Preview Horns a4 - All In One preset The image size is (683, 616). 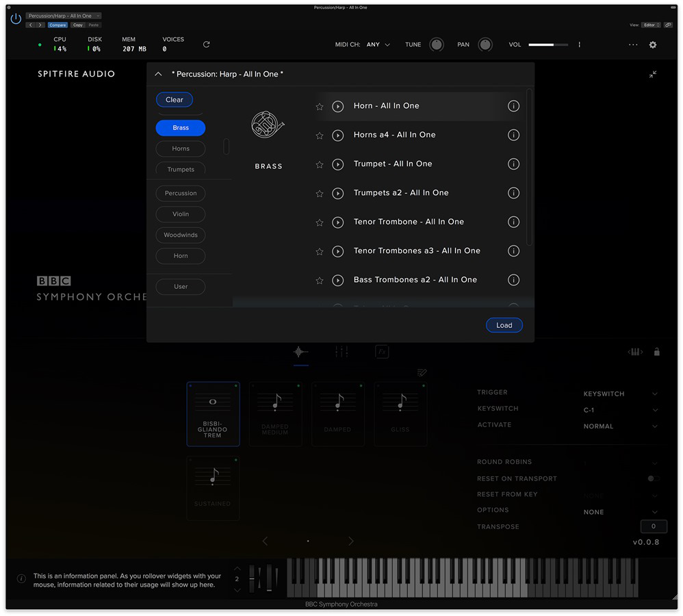337,136
